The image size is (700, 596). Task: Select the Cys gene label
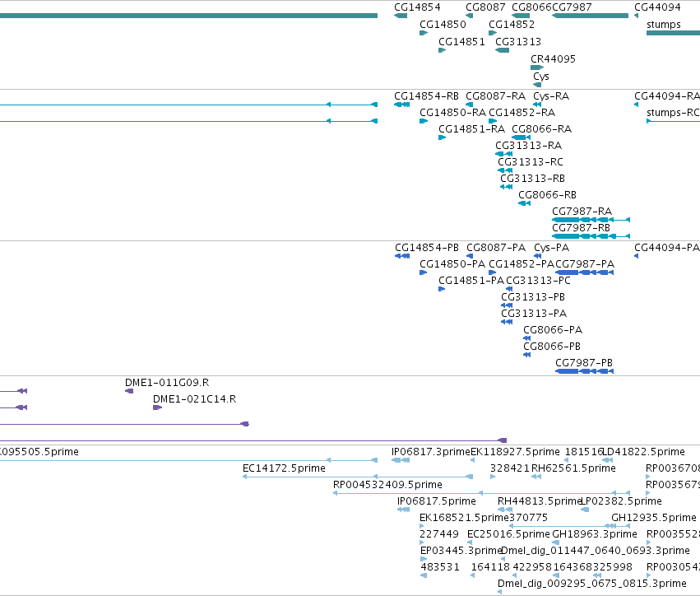[x=541, y=77]
